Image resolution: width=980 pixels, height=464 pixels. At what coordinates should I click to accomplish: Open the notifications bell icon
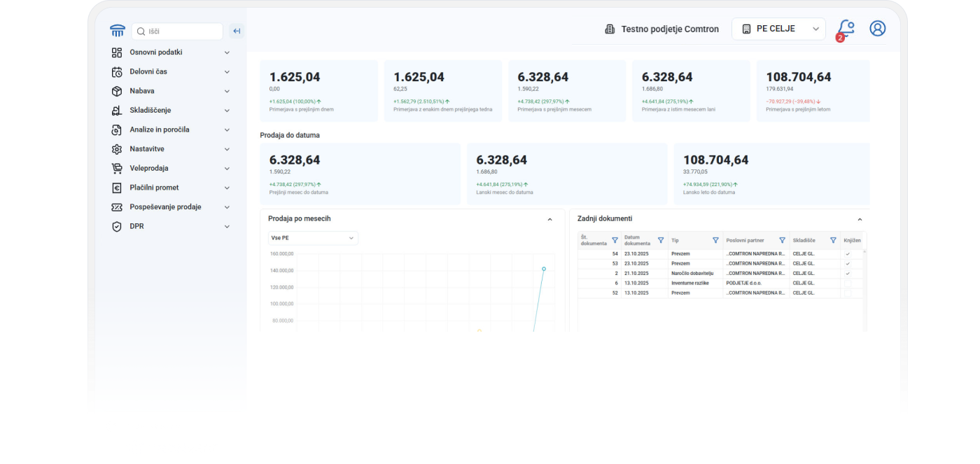[846, 29]
